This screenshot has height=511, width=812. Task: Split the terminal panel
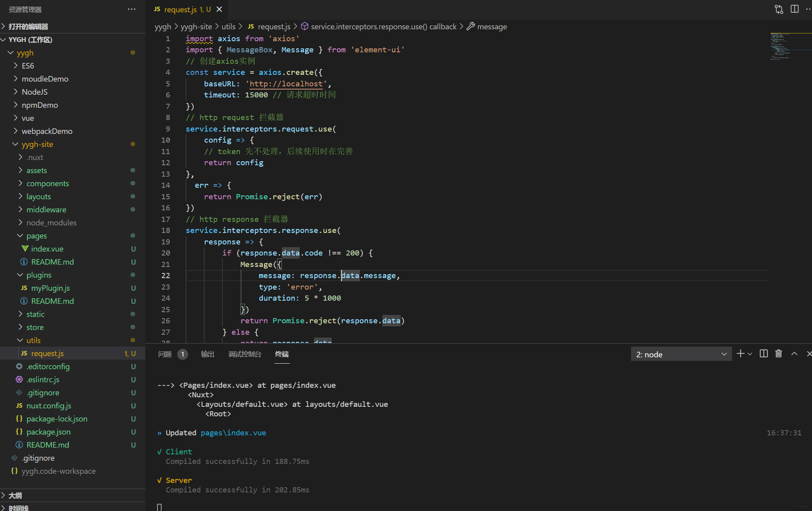coord(764,354)
